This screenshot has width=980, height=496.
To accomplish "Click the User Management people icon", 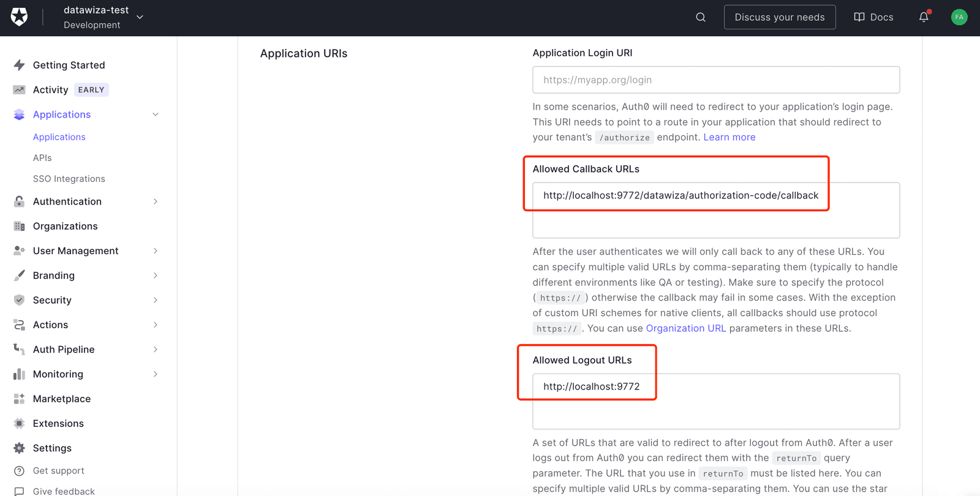I will coord(20,250).
